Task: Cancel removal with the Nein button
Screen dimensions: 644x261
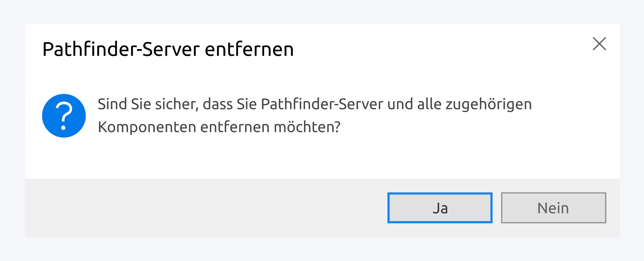Action: coord(553,208)
